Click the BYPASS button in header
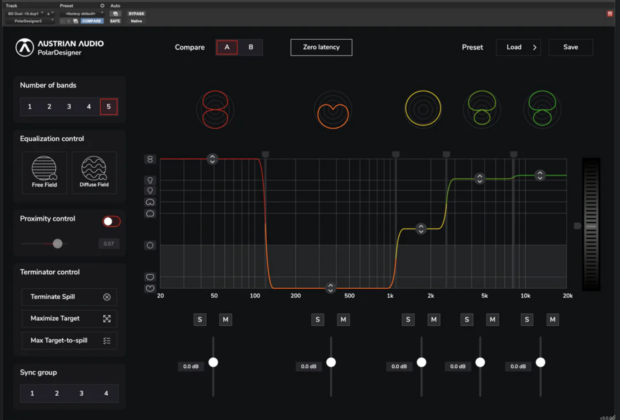Image resolution: width=620 pixels, height=420 pixels. 136,13
